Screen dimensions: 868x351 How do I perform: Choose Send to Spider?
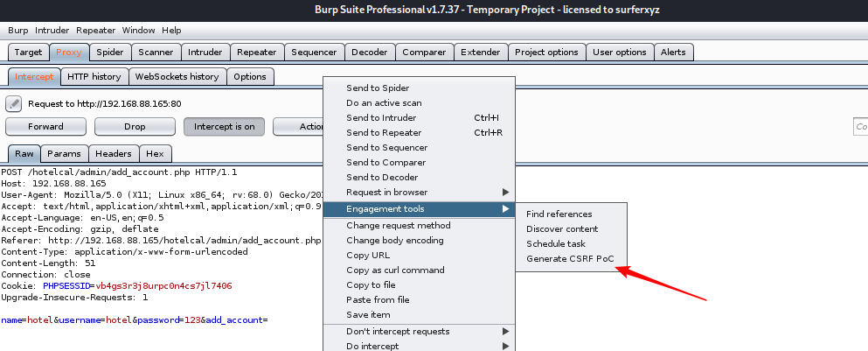click(x=419, y=88)
